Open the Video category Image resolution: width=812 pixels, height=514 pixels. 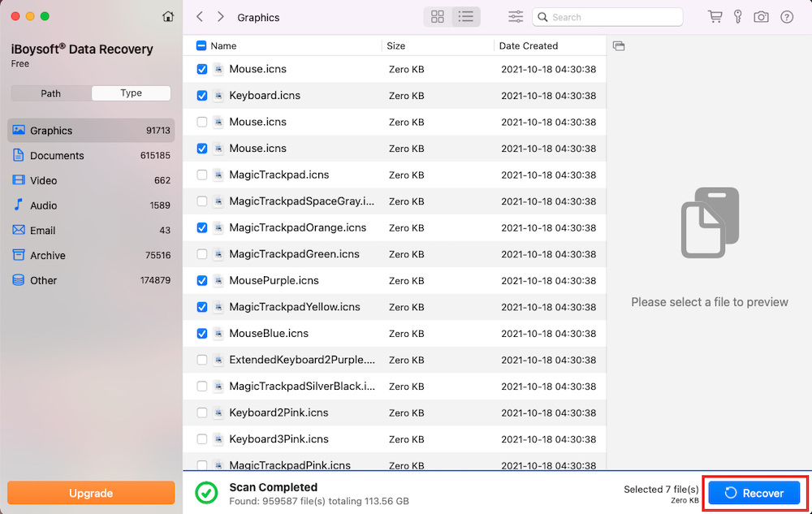point(91,180)
